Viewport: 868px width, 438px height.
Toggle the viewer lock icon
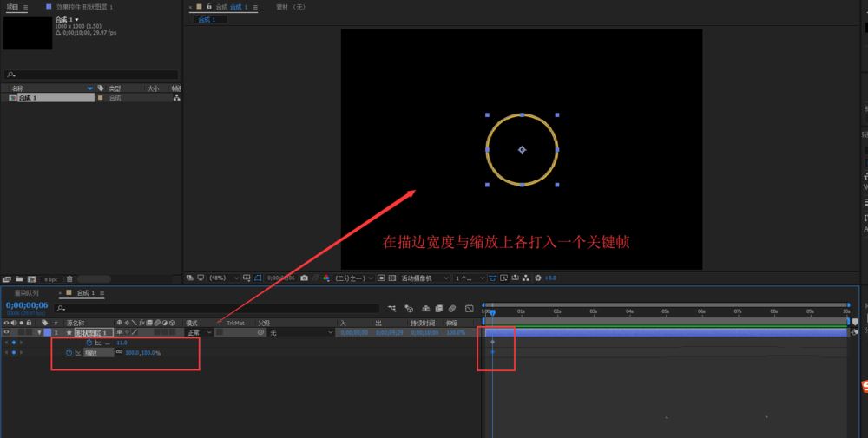[209, 7]
